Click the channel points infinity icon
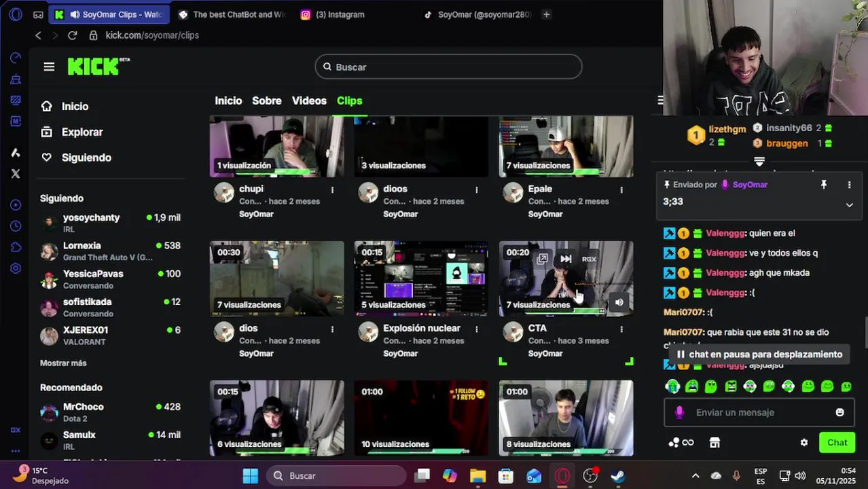868x489 pixels. click(x=681, y=442)
